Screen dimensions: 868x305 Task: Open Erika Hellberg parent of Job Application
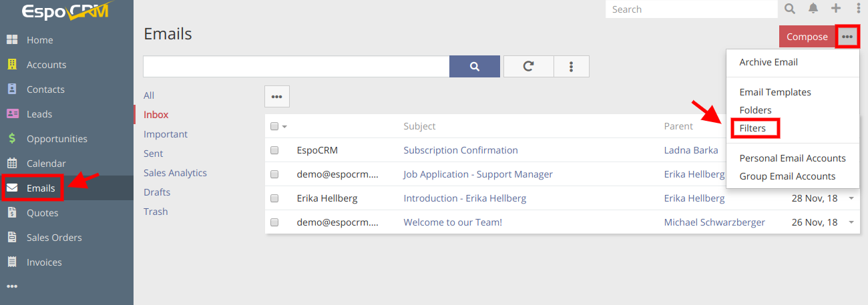[694, 174]
